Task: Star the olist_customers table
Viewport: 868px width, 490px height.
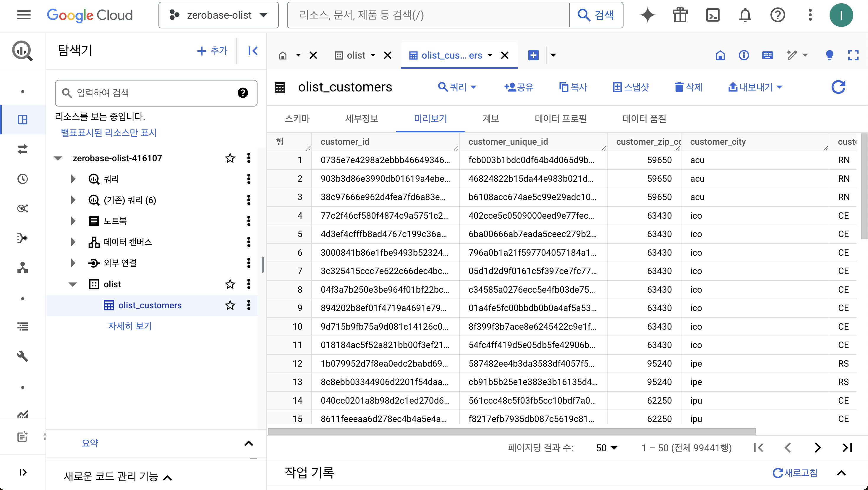Action: [230, 305]
